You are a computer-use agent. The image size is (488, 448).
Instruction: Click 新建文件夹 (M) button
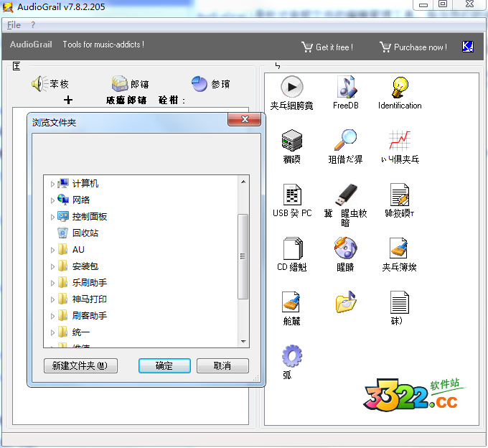(80, 365)
